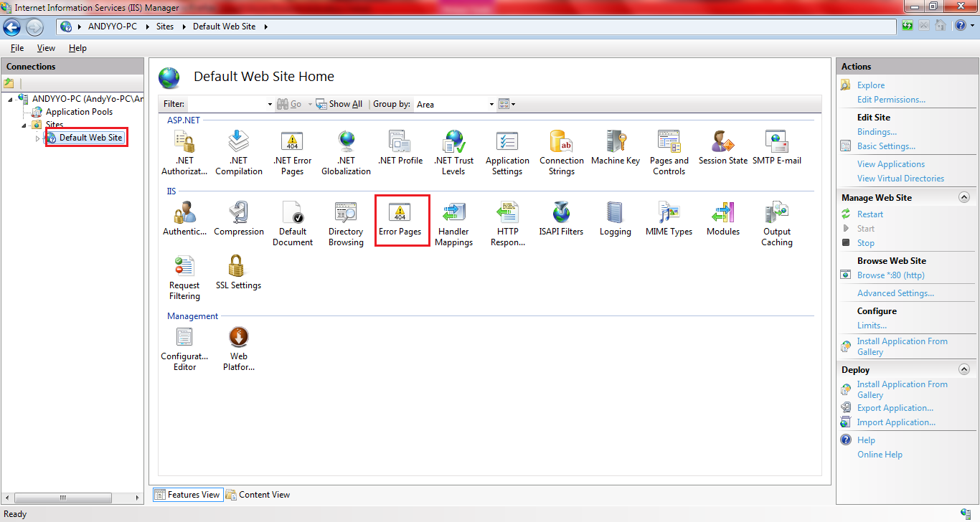Image resolution: width=980 pixels, height=522 pixels.
Task: Open .NET Profile feature
Action: [x=400, y=148]
